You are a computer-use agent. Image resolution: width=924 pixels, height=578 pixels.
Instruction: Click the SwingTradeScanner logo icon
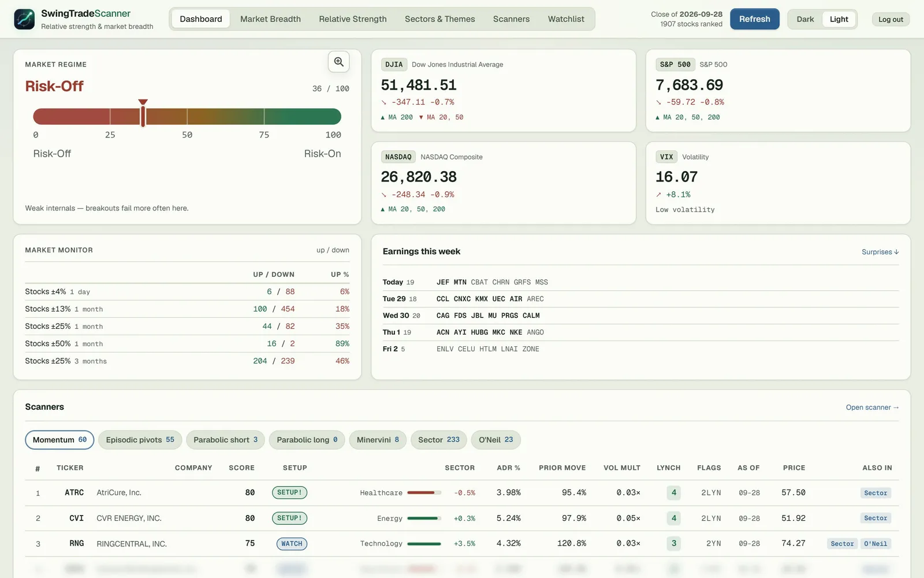[24, 19]
